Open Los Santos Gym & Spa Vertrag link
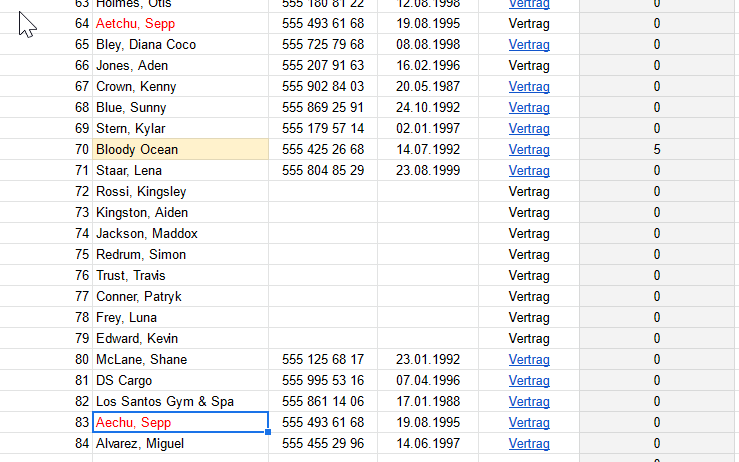Image resolution: width=739 pixels, height=462 pixels. point(529,402)
